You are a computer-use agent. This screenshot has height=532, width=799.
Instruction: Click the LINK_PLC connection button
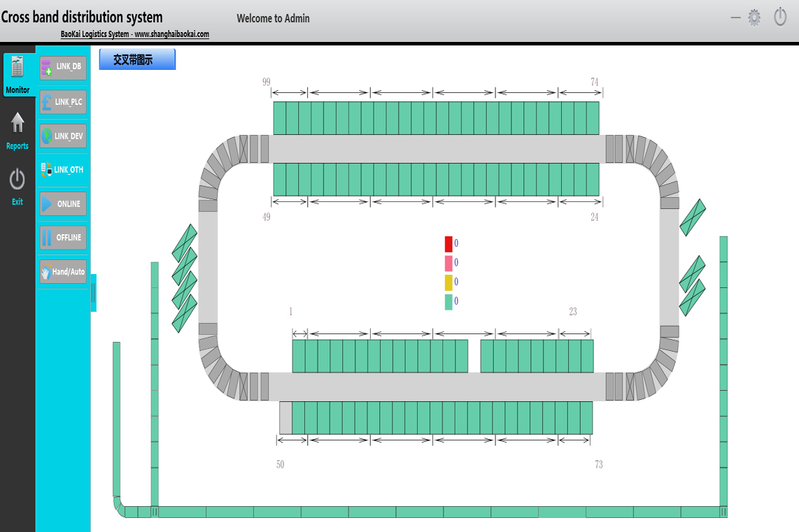[63, 102]
